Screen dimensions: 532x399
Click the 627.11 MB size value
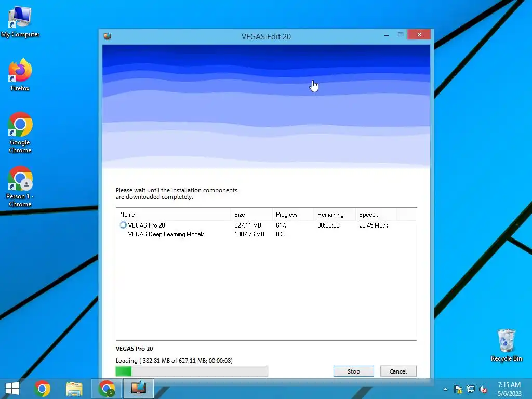248,225
